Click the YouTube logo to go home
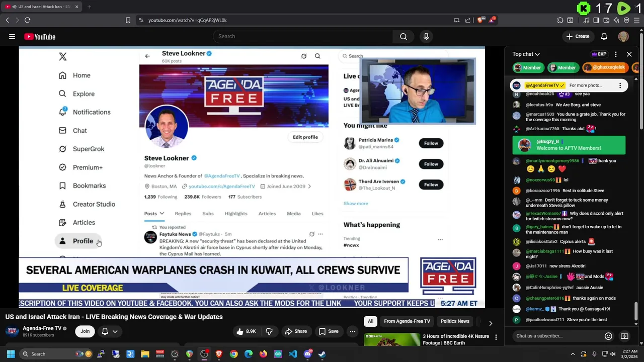Viewport: 644px width, 362px height. (40, 37)
